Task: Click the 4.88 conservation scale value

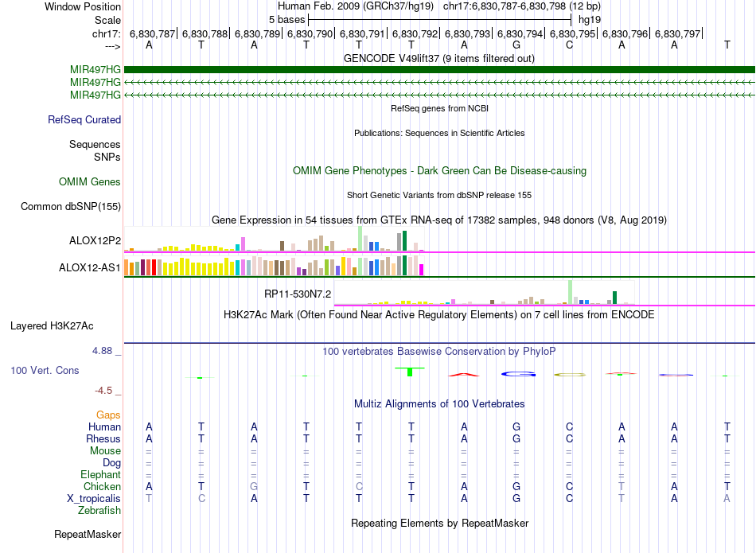Action: pyautogui.click(x=102, y=351)
